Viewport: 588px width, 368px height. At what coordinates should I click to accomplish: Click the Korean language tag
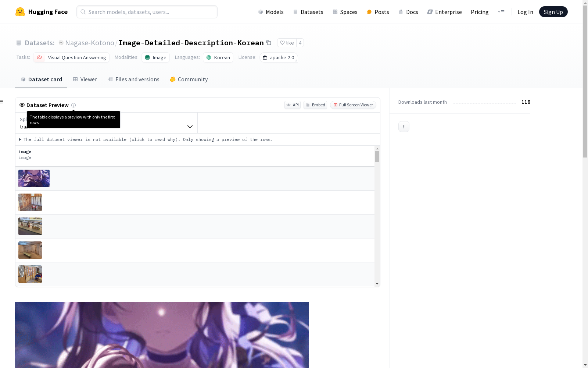coord(218,57)
